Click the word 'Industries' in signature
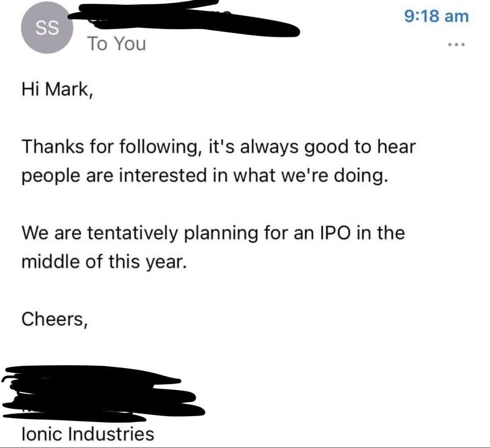490x448 pixels. pos(111,434)
